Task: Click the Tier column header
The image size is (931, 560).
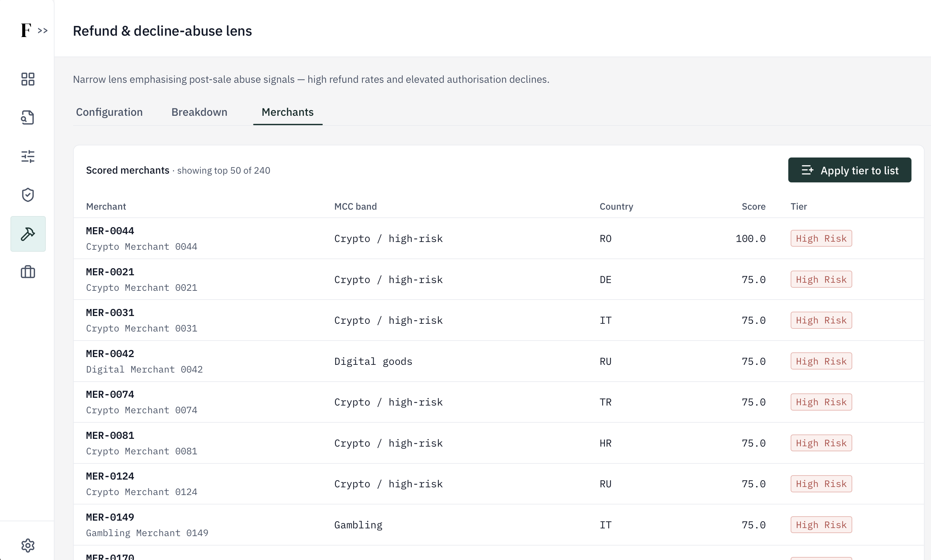Action: [798, 206]
